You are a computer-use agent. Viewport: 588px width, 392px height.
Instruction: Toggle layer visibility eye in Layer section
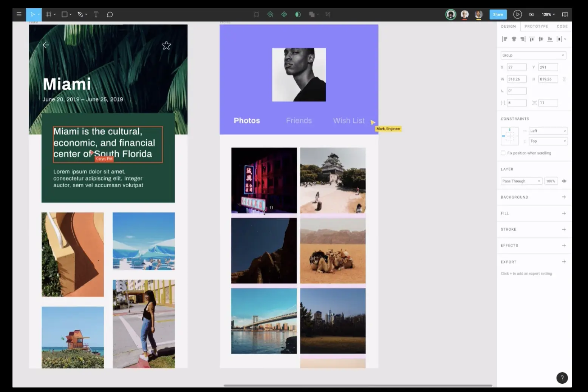click(564, 181)
